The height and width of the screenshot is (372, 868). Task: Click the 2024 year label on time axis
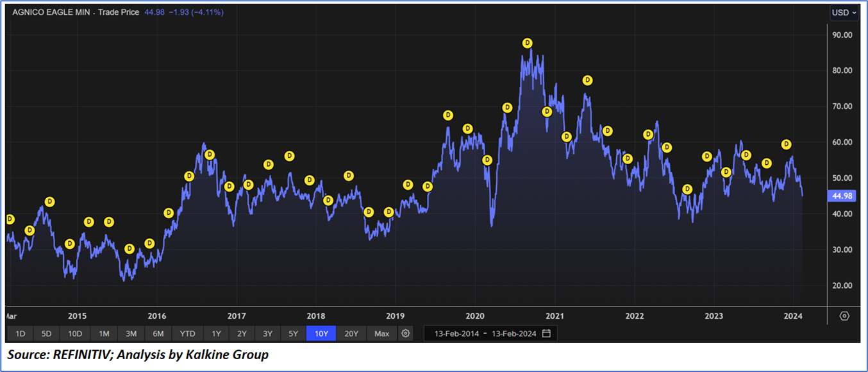[794, 316]
